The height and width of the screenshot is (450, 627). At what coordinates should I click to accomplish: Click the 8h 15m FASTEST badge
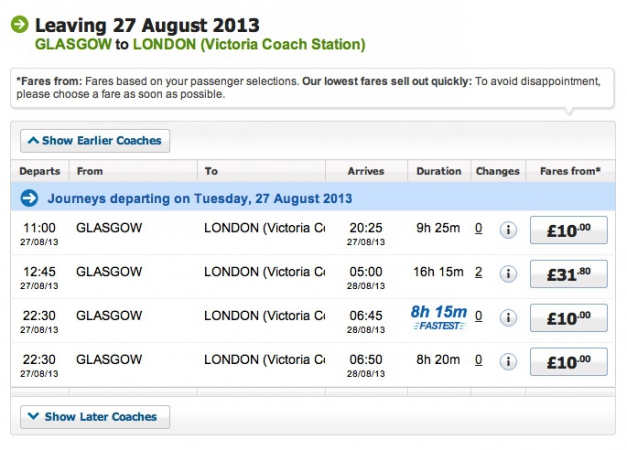439,318
